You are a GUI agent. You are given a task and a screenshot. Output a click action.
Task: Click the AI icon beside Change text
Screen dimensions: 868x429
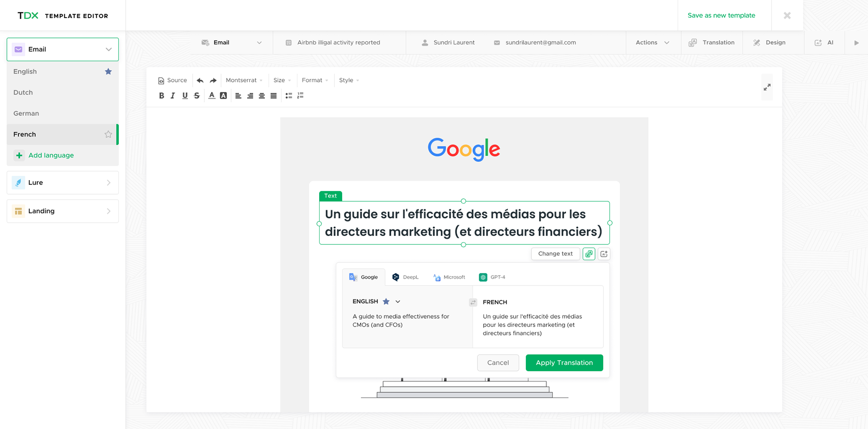coord(604,254)
